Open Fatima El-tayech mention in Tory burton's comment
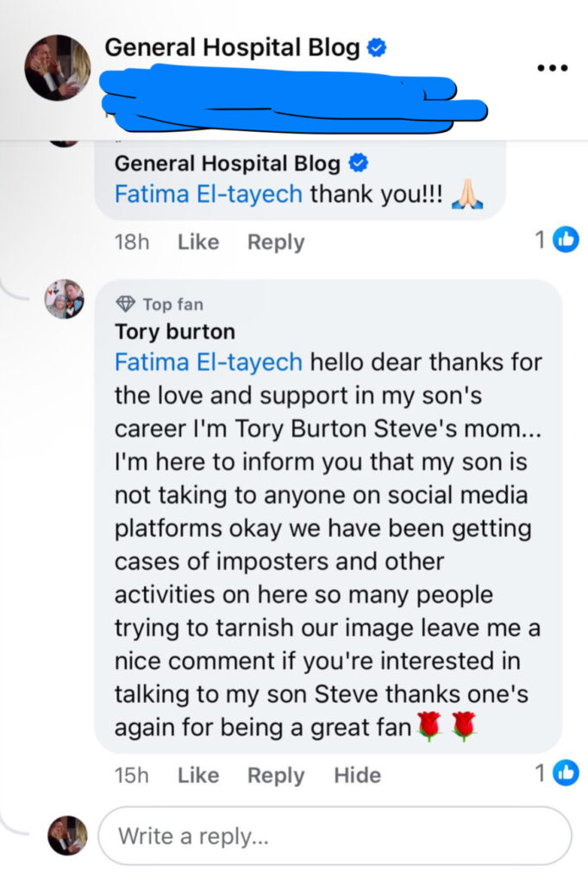The image size is (588, 883). [209, 362]
